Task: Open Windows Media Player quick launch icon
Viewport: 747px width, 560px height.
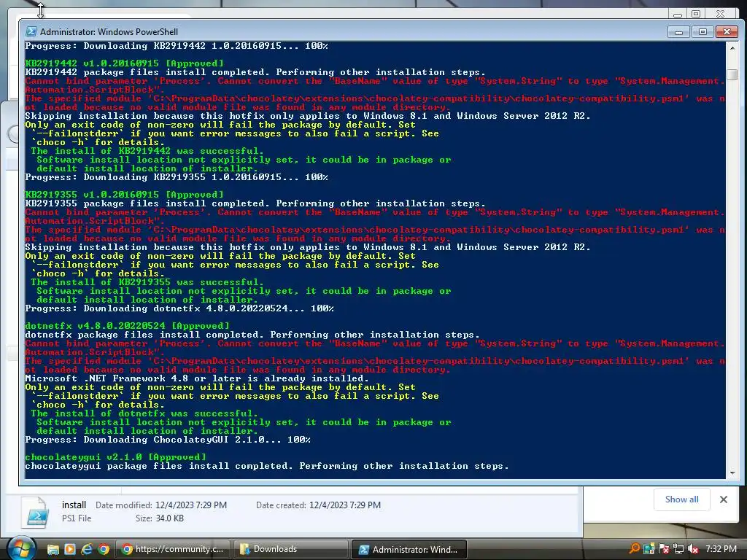Action: [x=69, y=549]
